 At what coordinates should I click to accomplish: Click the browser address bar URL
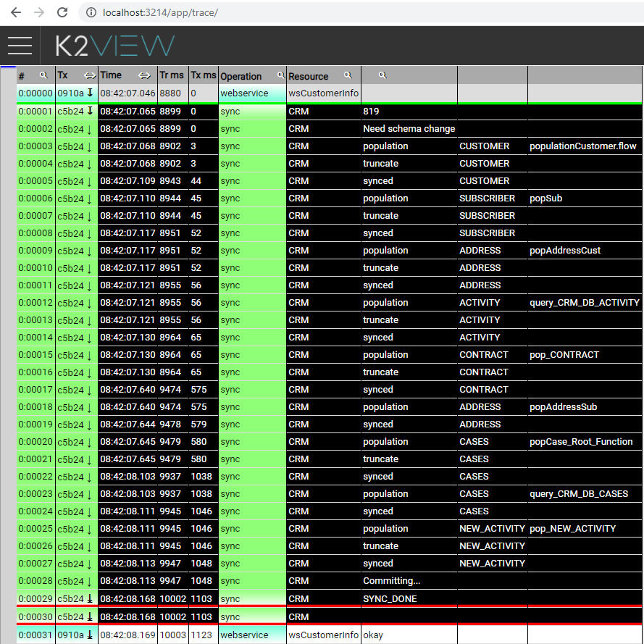pos(161,13)
